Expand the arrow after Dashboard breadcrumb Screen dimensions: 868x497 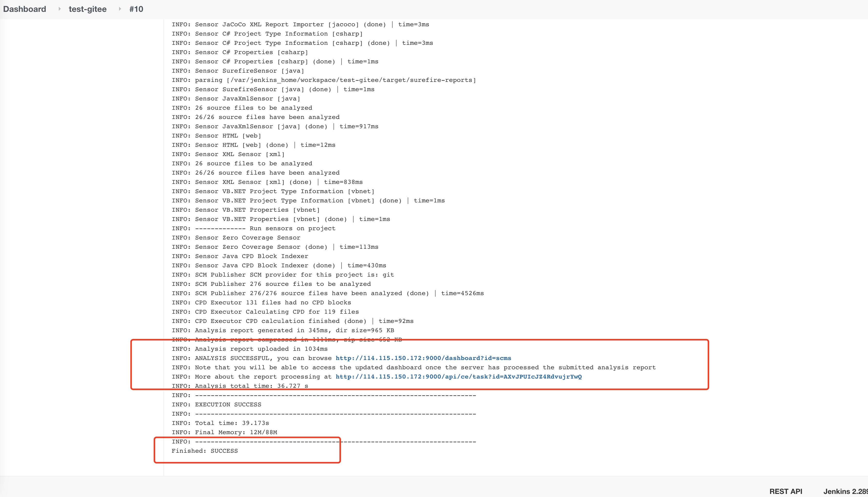click(60, 9)
